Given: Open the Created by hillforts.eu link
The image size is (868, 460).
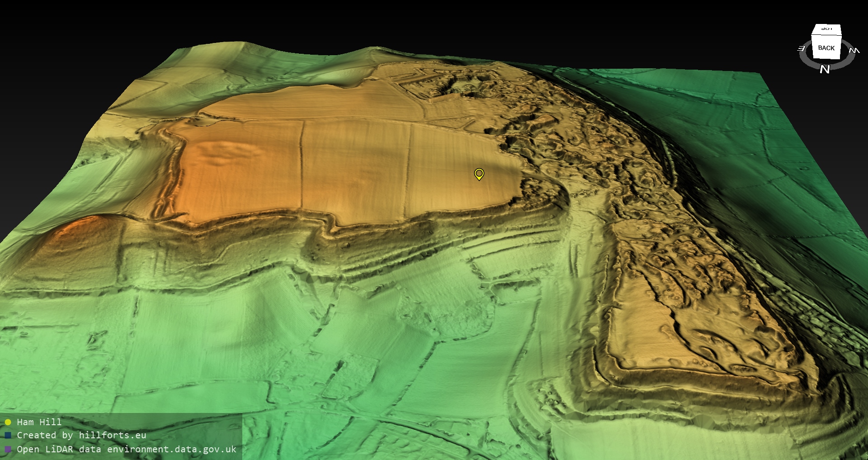Looking at the screenshot, I should point(81,436).
